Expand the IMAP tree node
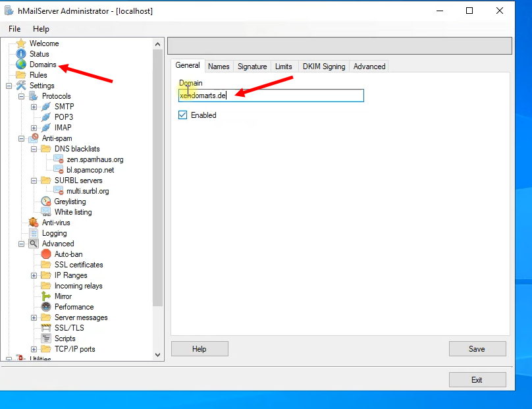 34,128
